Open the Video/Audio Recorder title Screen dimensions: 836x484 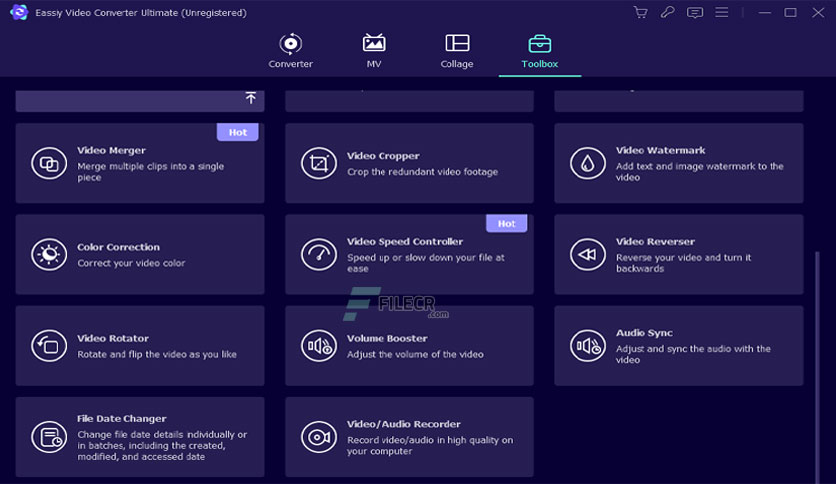(404, 424)
